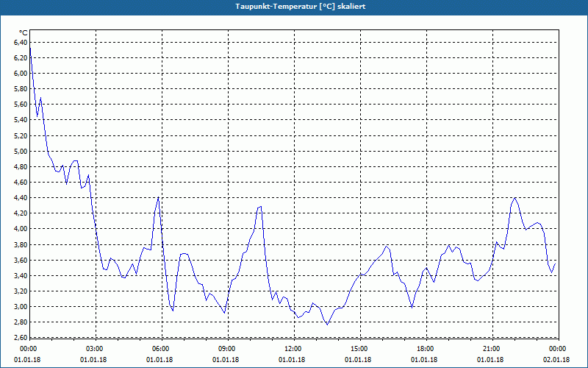Click the '6,40' y-axis value
Screen dimensions: 588x368
21,43
